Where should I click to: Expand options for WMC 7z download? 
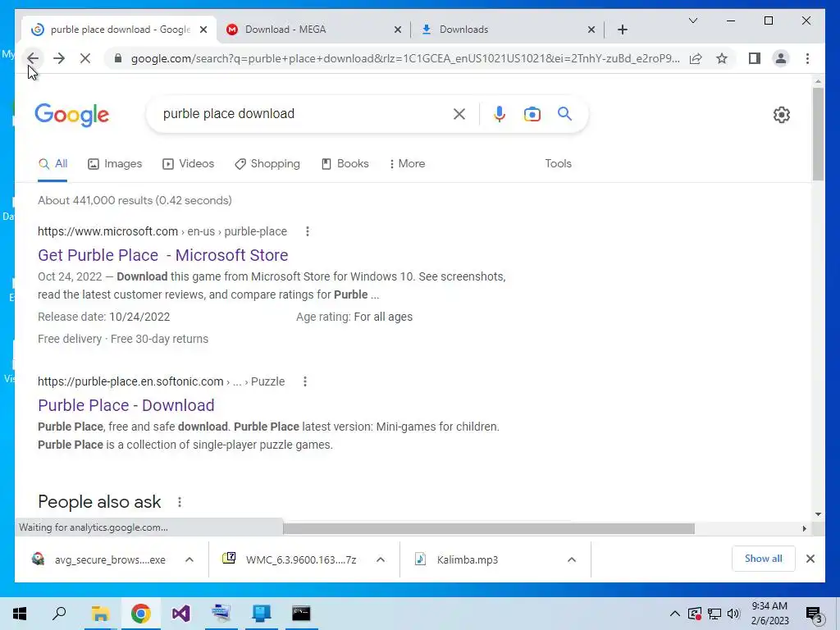381,559
